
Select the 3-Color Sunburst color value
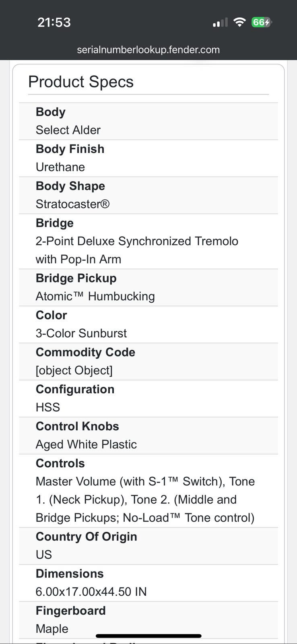click(81, 333)
